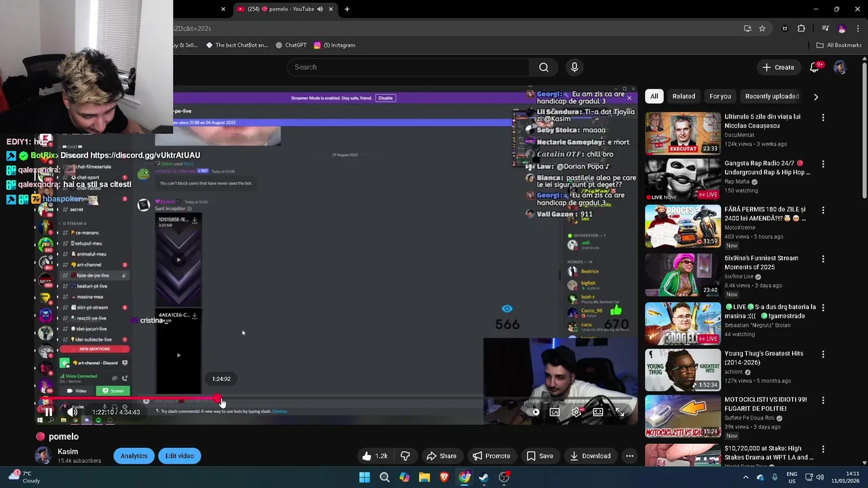Screen dimensions: 868x488
Task: Open the Kasim channel name link
Action: [68, 451]
